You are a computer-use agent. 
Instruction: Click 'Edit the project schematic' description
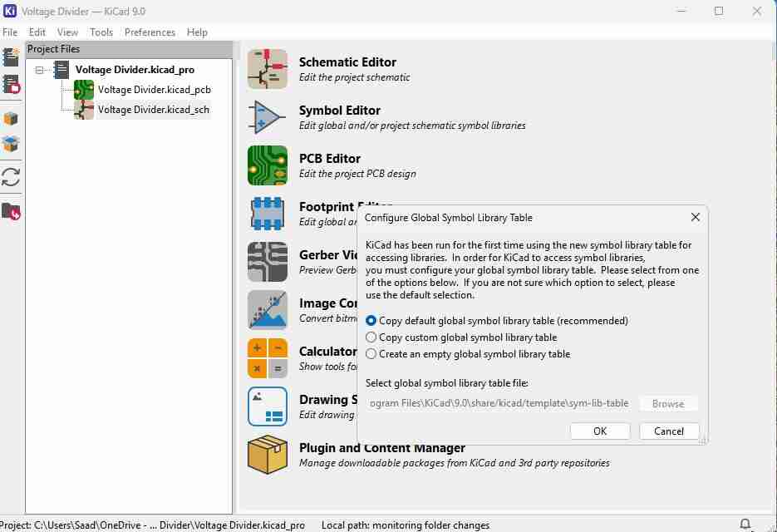[354, 77]
